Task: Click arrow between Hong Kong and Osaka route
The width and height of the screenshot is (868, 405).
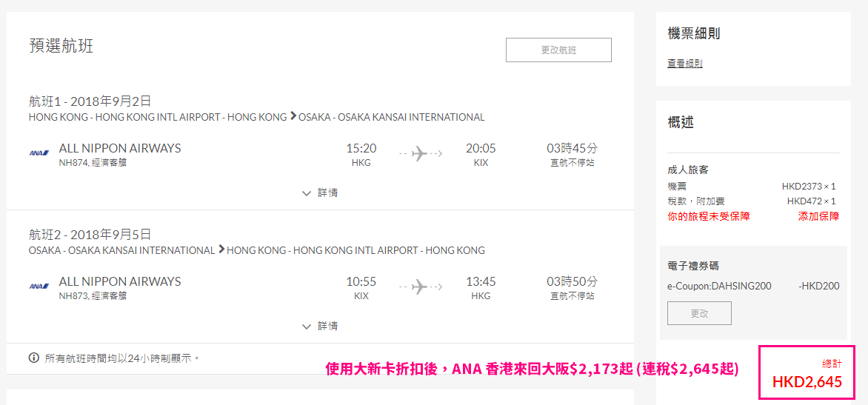Action: (293, 117)
